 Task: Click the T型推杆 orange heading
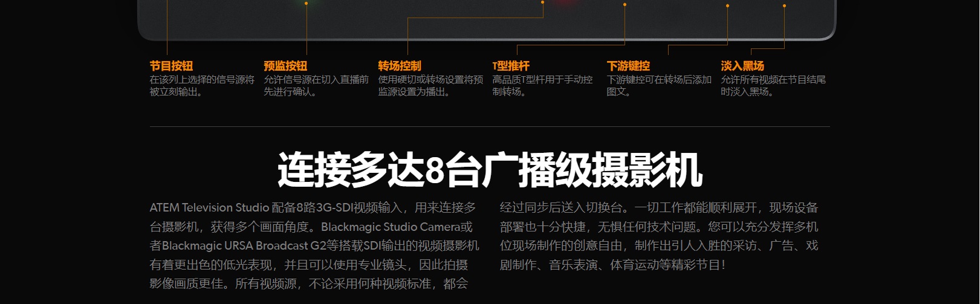[x=511, y=66]
